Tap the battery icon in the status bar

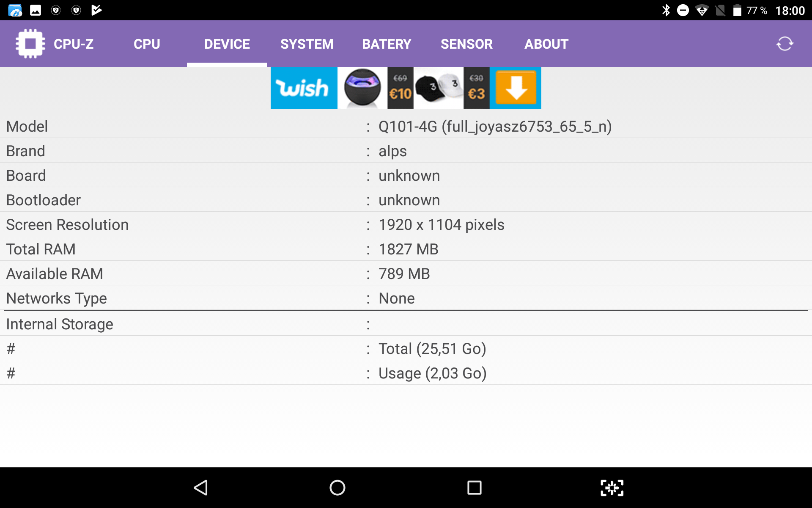[x=737, y=10]
